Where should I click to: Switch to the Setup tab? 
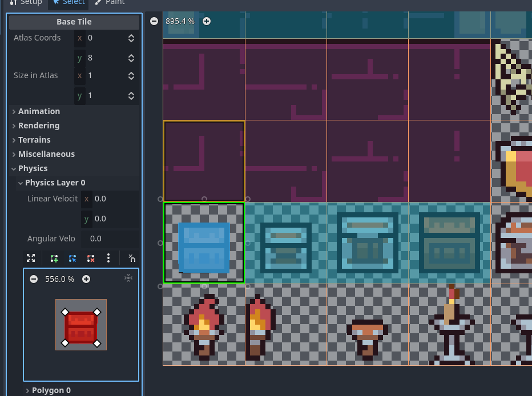[26, 2]
